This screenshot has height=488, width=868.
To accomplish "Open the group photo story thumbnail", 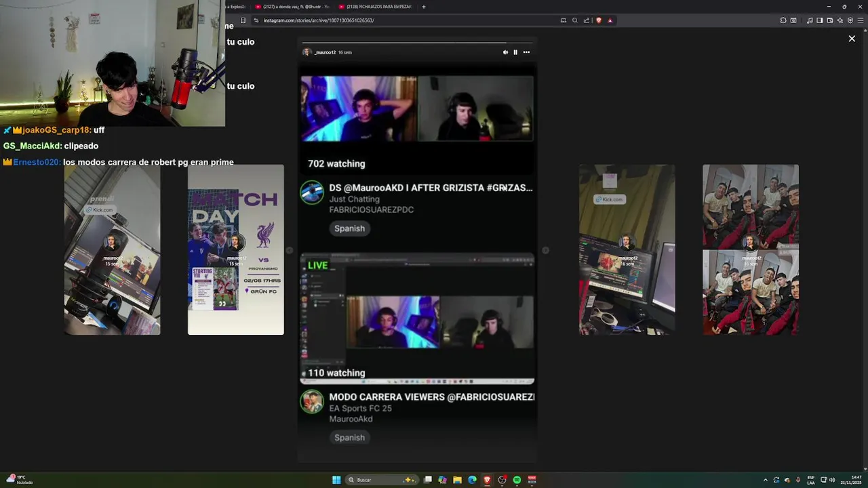I will 751,249.
